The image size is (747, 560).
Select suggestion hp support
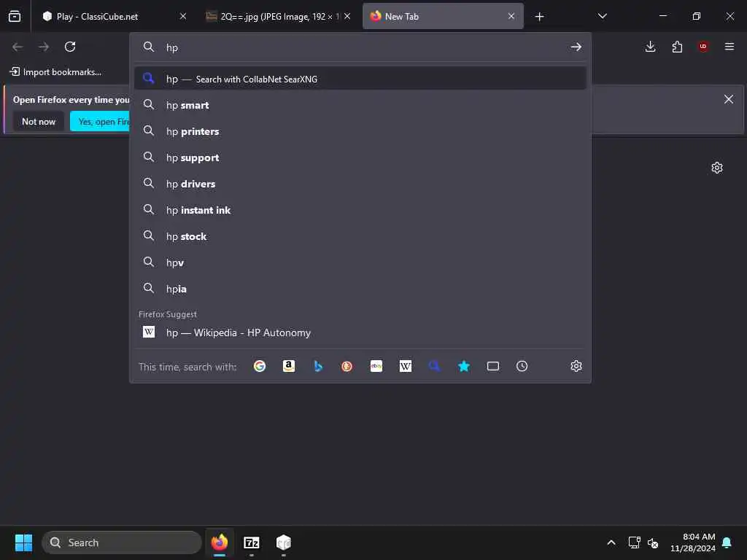click(360, 157)
